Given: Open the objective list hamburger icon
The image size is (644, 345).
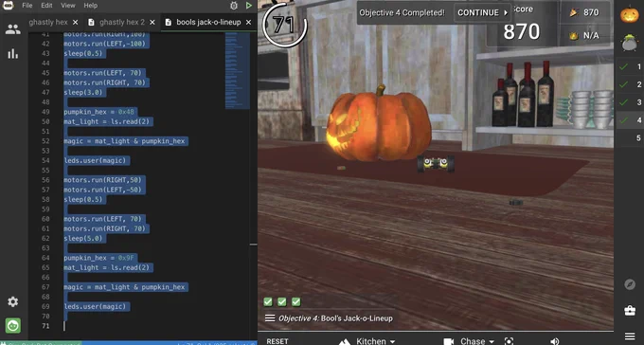Looking at the screenshot, I should click(x=270, y=318).
